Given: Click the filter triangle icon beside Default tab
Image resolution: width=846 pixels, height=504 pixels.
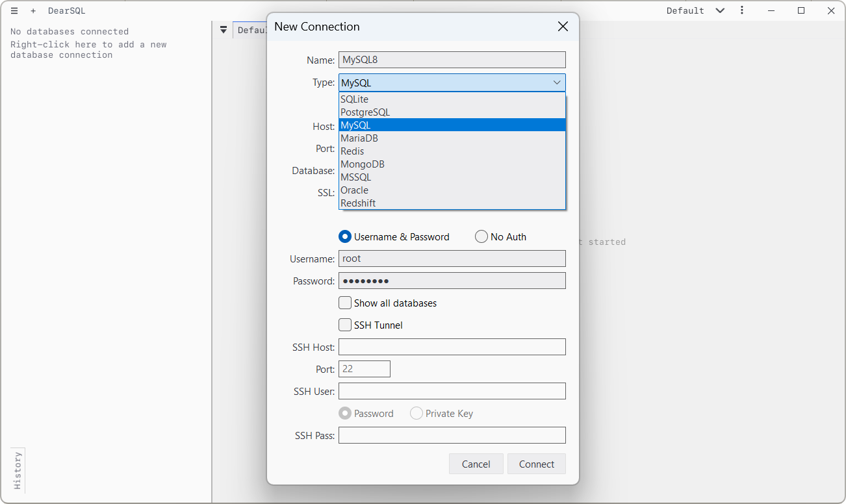Looking at the screenshot, I should (x=223, y=30).
